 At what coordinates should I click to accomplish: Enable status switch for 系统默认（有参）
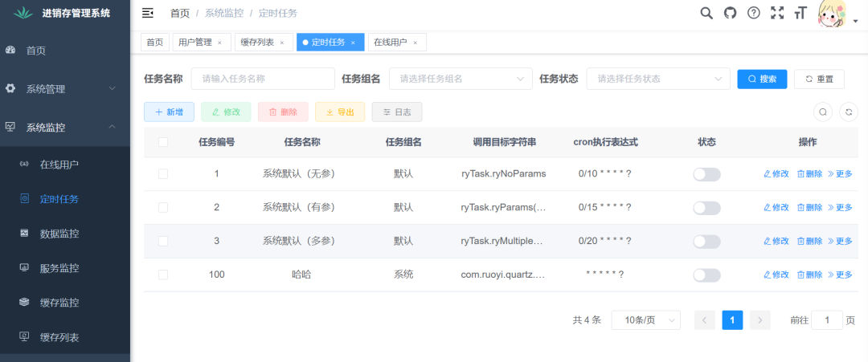tap(707, 209)
